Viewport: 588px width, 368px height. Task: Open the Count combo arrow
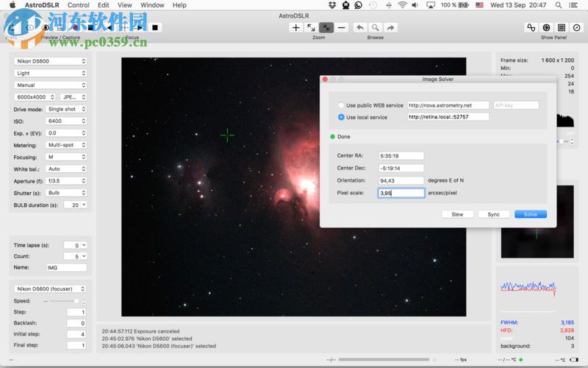click(84, 256)
